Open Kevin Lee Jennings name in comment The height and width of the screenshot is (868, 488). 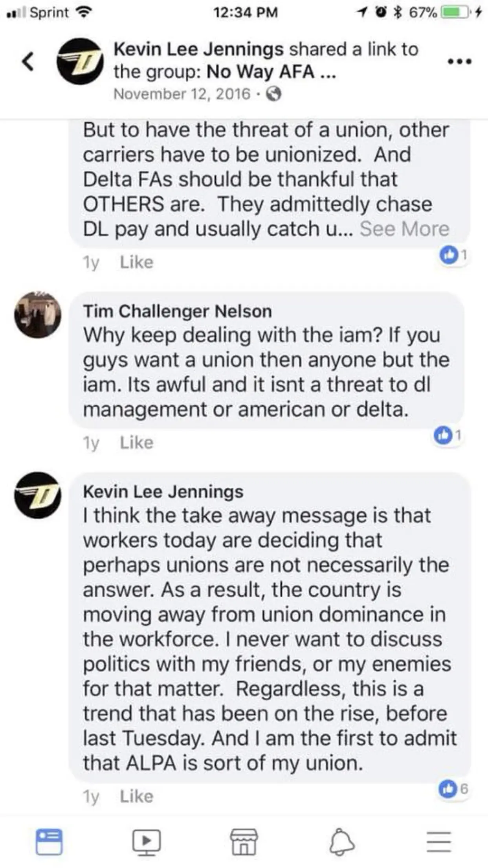point(163,492)
